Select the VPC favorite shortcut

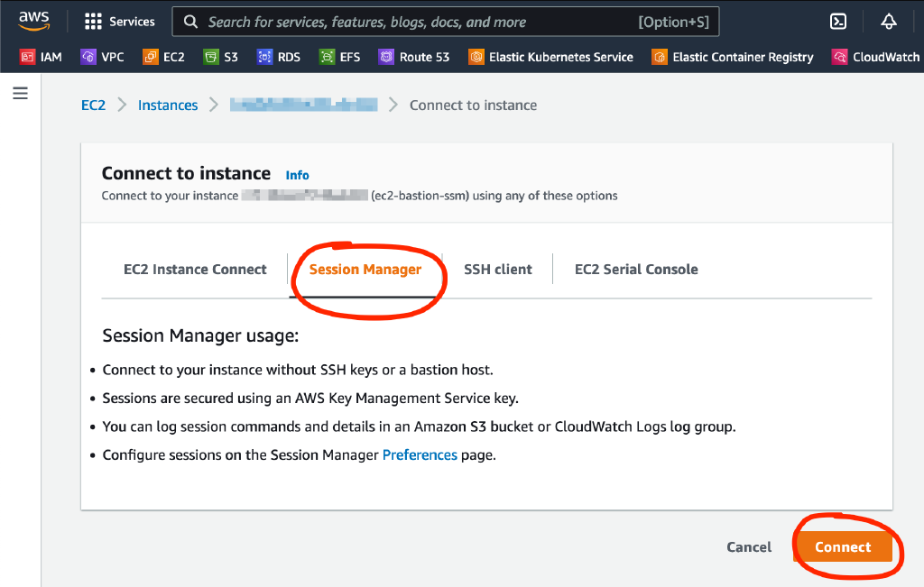103,56
